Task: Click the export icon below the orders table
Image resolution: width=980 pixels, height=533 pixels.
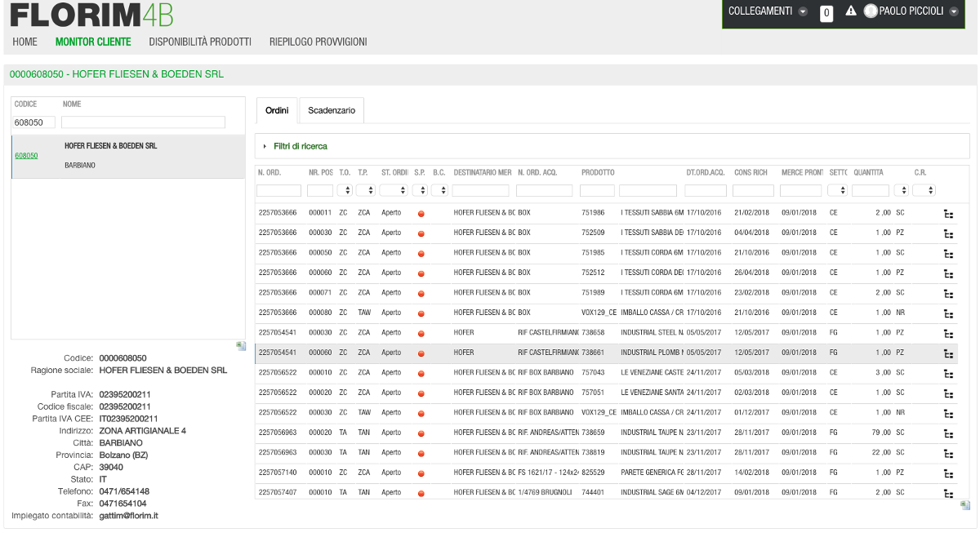Action: tap(965, 505)
